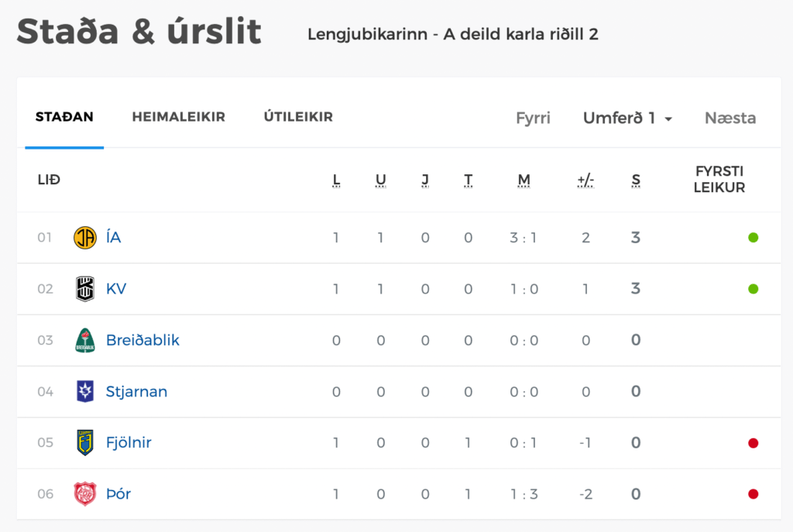Go to the next round with Næsta
Viewport: 793px width, 532px height.
click(x=730, y=118)
